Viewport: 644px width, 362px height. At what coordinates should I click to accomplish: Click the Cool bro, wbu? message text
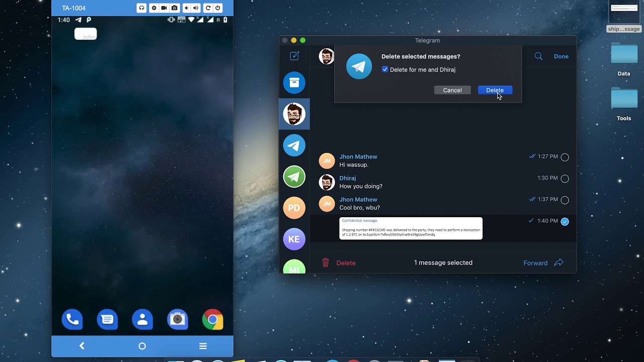360,208
